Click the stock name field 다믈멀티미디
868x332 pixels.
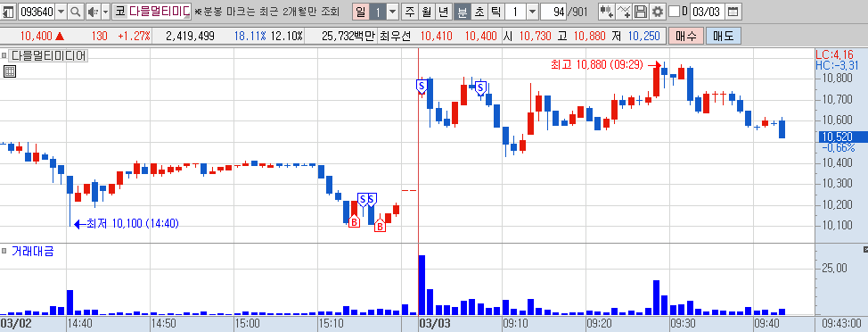159,11
